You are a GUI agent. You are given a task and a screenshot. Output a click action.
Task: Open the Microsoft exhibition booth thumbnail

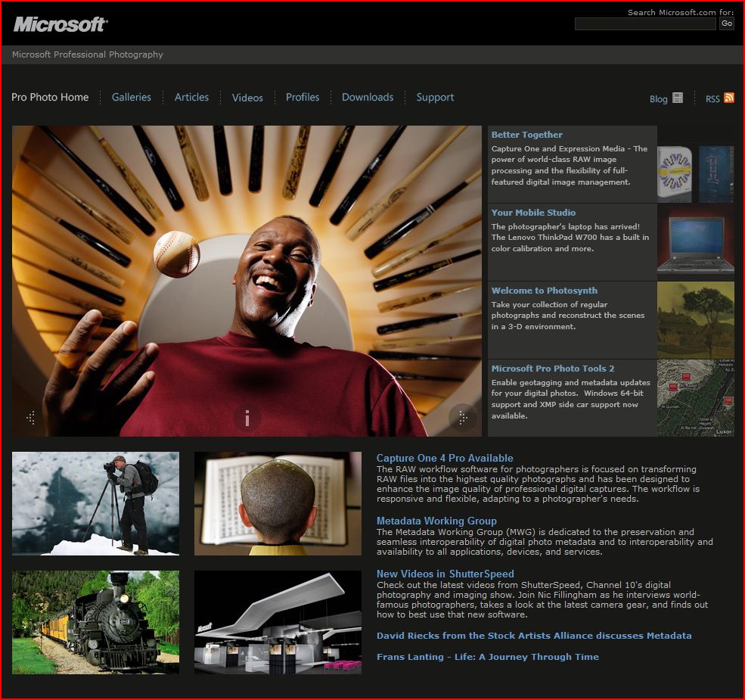278,623
